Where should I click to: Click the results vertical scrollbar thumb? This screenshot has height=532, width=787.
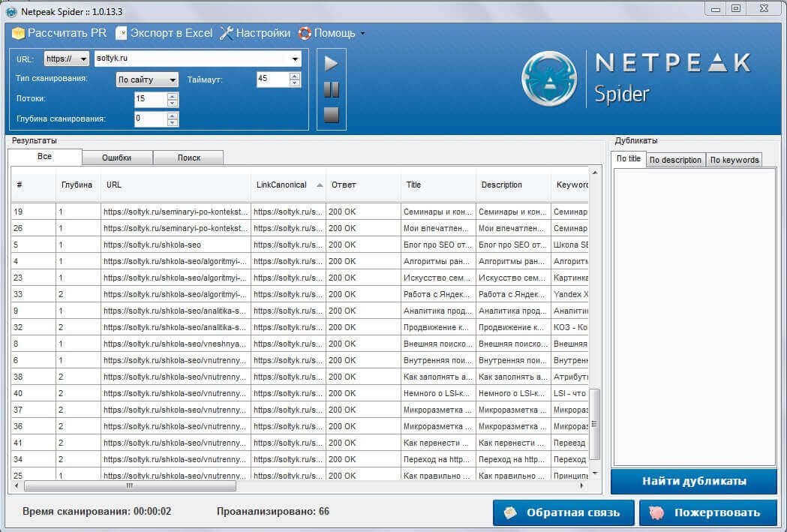[594, 425]
